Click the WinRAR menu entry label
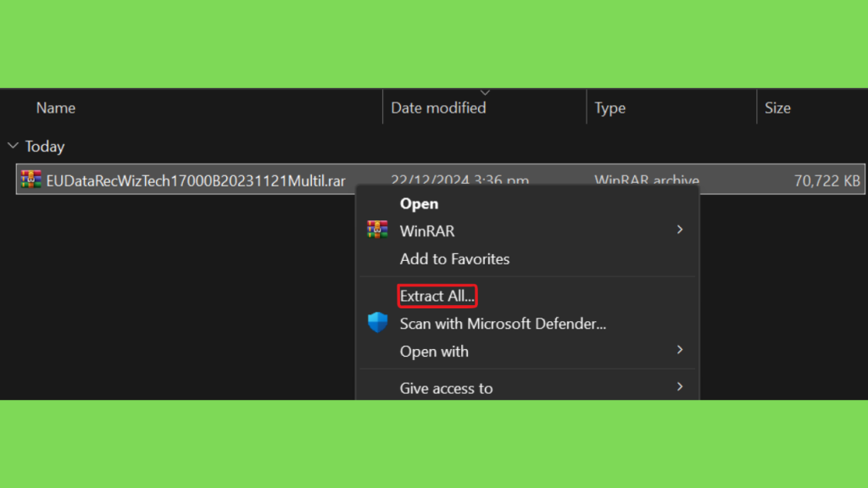Viewport: 868px width, 488px height. point(427,230)
